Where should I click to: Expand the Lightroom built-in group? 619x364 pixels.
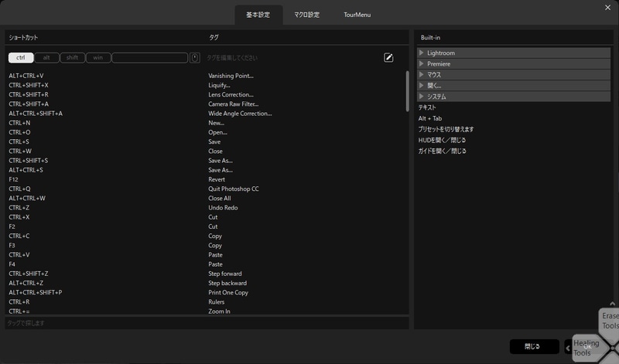point(514,53)
